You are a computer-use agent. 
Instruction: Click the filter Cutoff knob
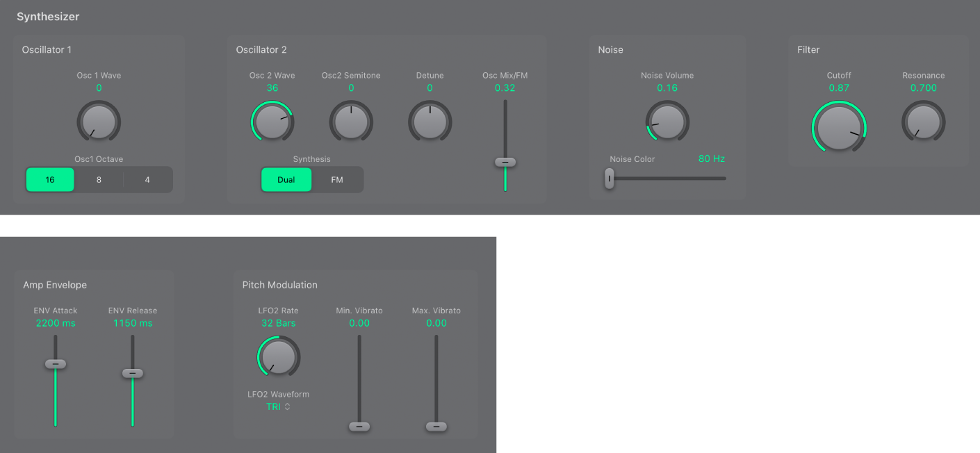tap(839, 127)
